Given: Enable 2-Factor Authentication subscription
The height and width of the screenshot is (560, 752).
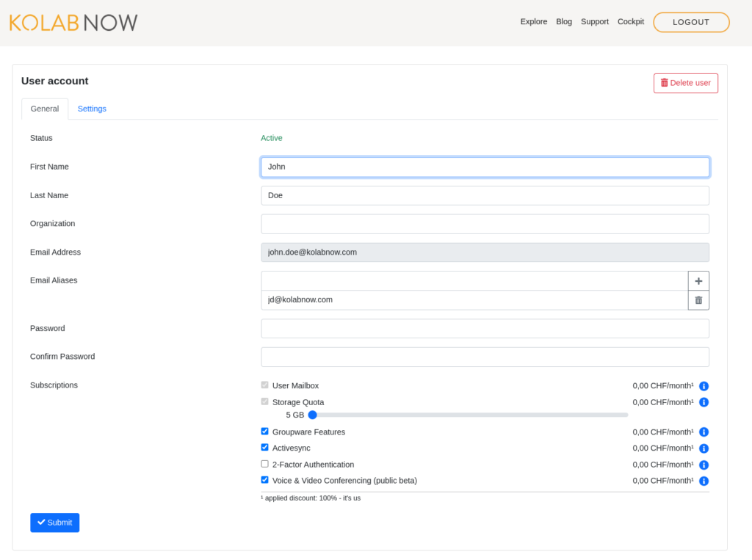Looking at the screenshot, I should [264, 463].
